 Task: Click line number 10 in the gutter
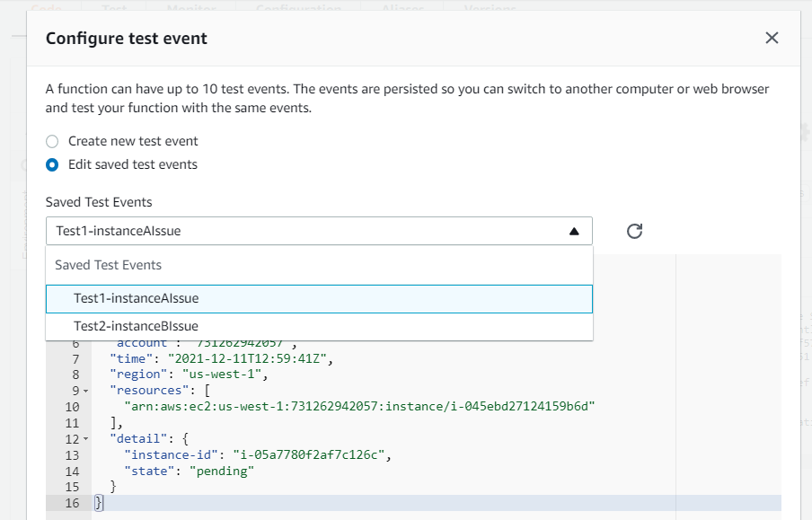(x=72, y=407)
